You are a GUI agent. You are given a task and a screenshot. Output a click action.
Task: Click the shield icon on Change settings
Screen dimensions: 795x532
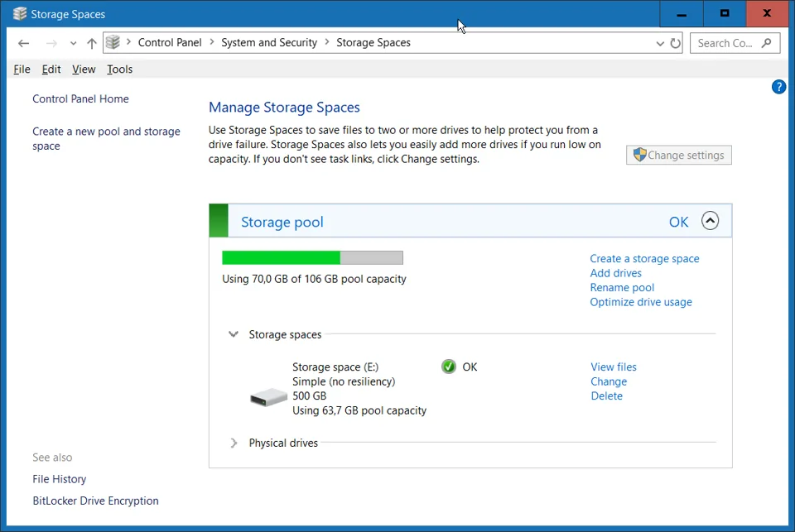click(639, 155)
